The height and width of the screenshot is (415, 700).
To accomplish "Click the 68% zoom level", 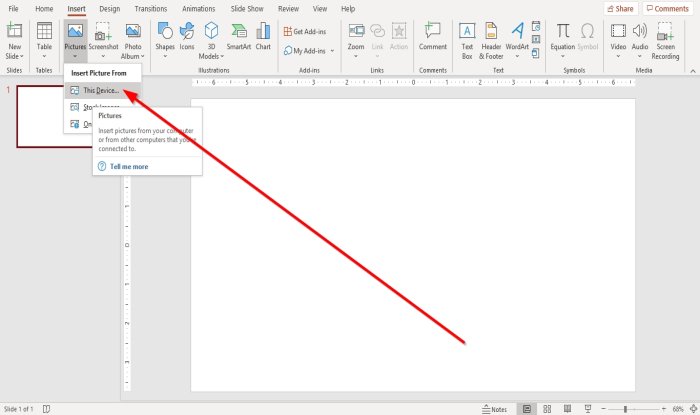I will point(678,409).
